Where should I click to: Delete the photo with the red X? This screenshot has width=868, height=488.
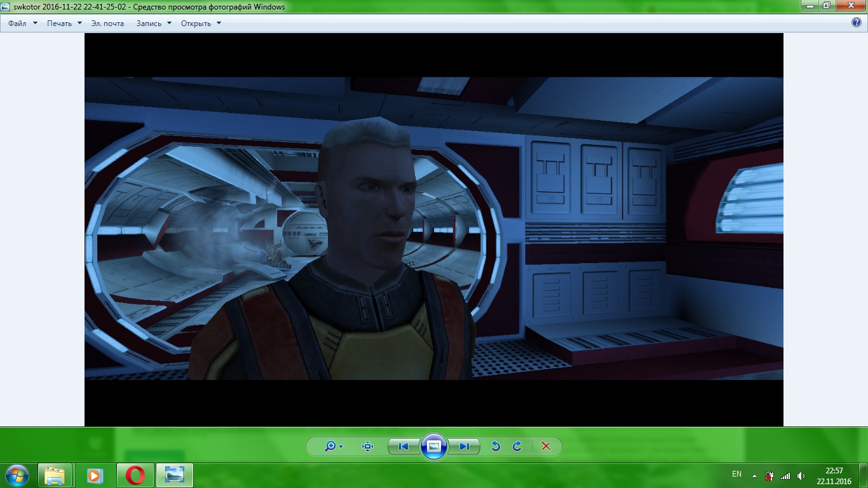click(546, 447)
